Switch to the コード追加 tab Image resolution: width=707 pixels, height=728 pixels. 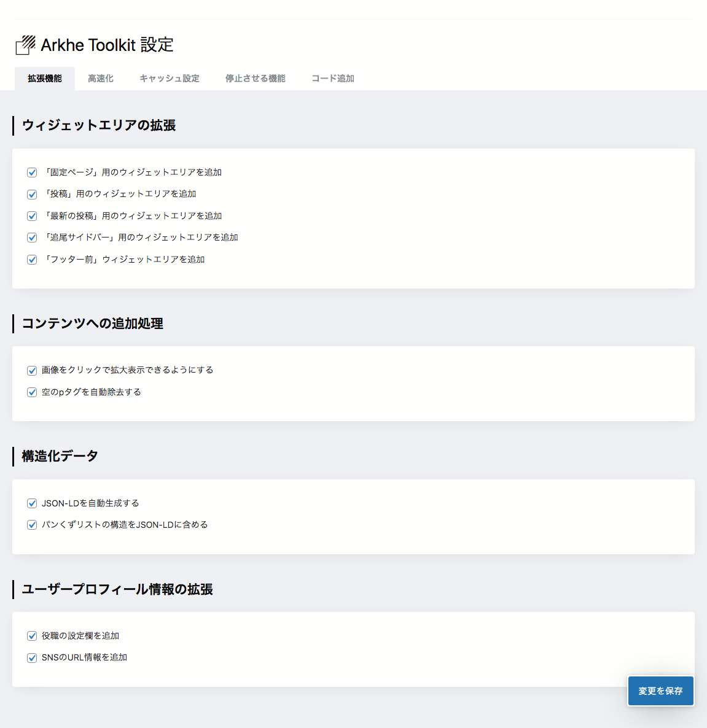click(x=332, y=78)
